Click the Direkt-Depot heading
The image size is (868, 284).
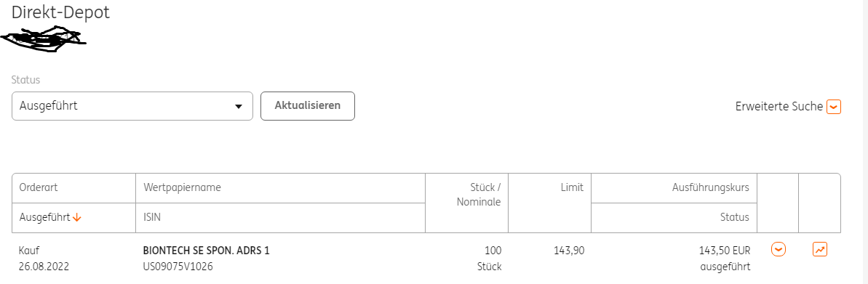click(60, 12)
